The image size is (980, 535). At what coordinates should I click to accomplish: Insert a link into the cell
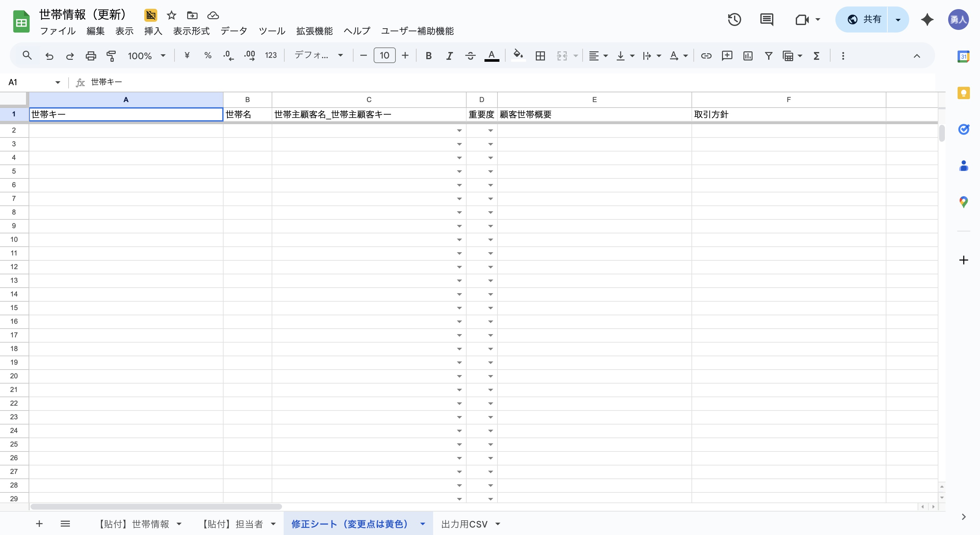[x=706, y=56]
